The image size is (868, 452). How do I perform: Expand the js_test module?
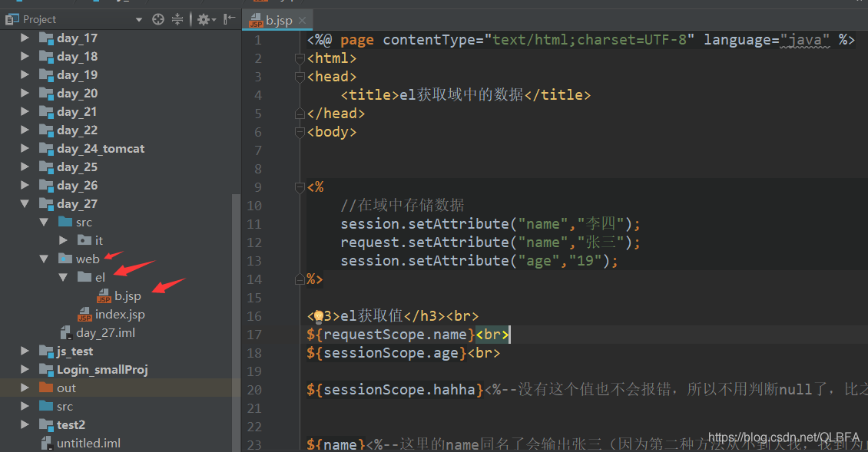click(x=25, y=351)
